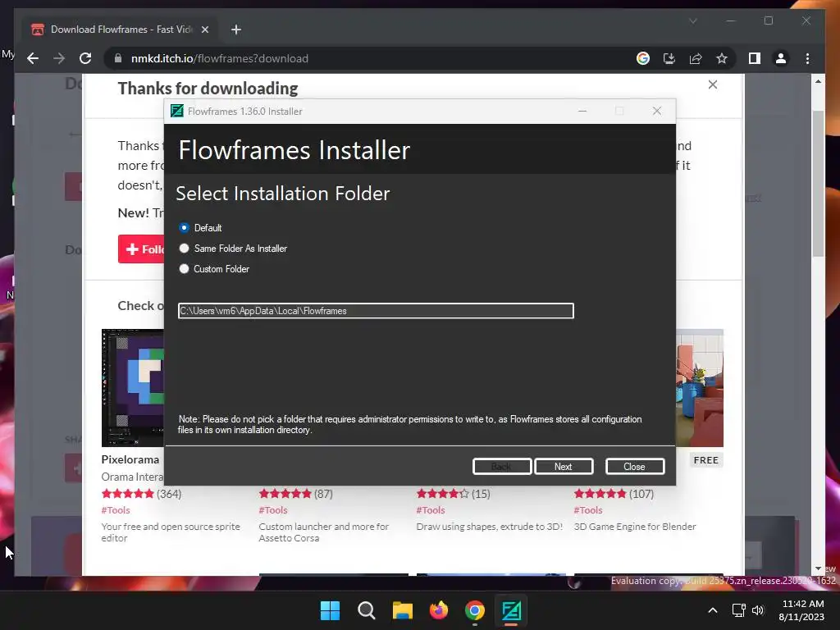Close the Download Flowframes tab
This screenshot has height=630, width=840.
(204, 30)
